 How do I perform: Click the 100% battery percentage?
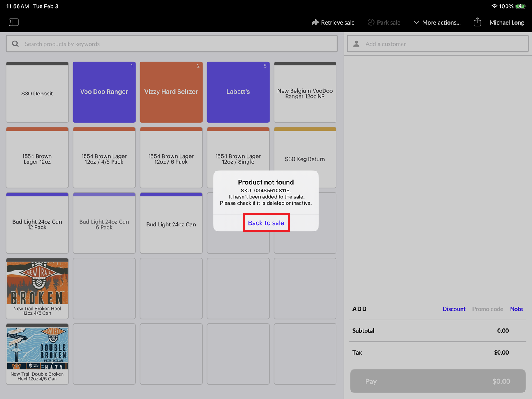point(506,6)
